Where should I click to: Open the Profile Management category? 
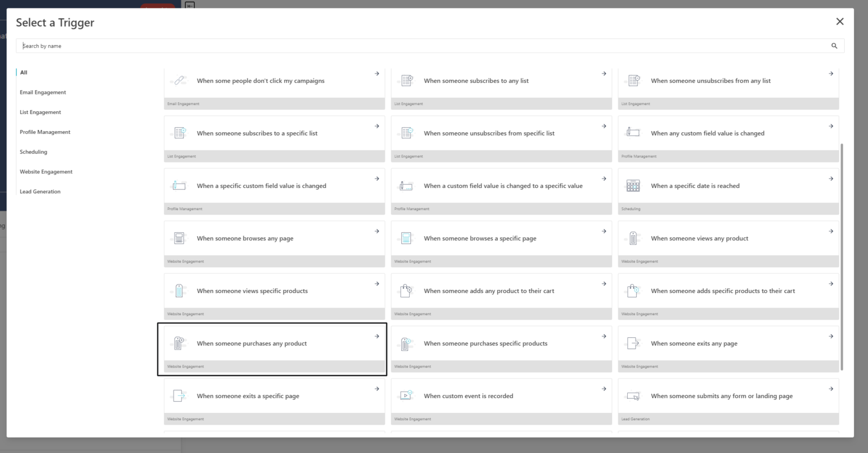point(45,132)
